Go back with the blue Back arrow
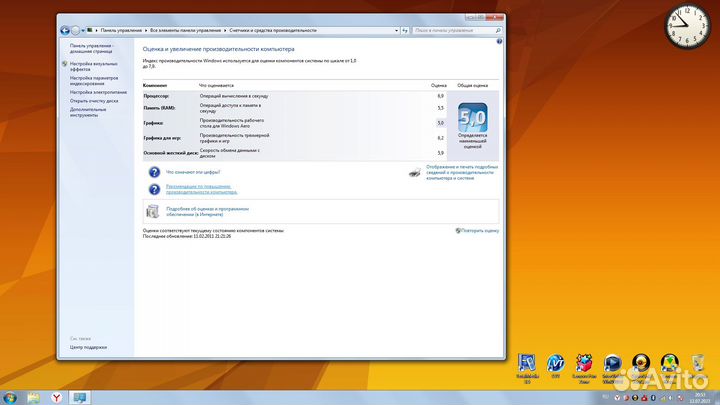This screenshot has height=405, width=720. (x=65, y=31)
